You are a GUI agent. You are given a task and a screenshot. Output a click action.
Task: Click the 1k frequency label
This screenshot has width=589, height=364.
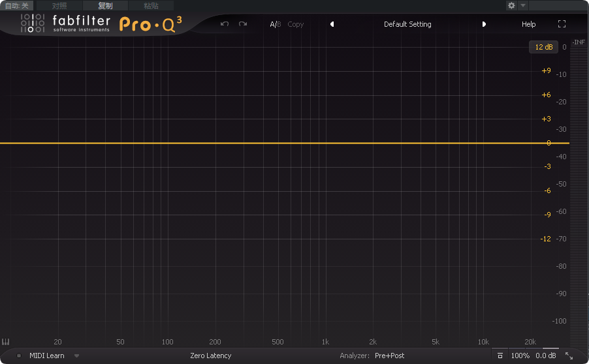pyautogui.click(x=325, y=342)
